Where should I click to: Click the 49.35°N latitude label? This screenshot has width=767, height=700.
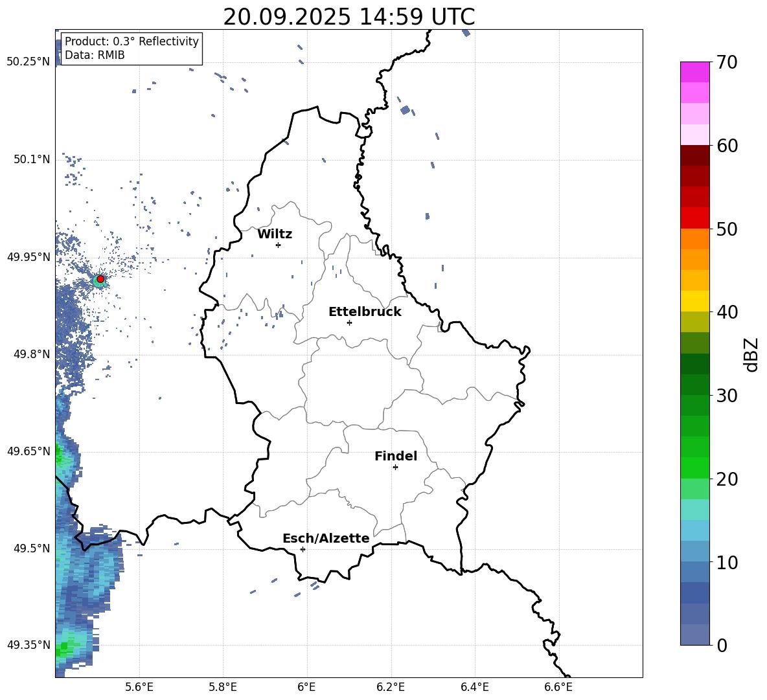[x=29, y=645]
